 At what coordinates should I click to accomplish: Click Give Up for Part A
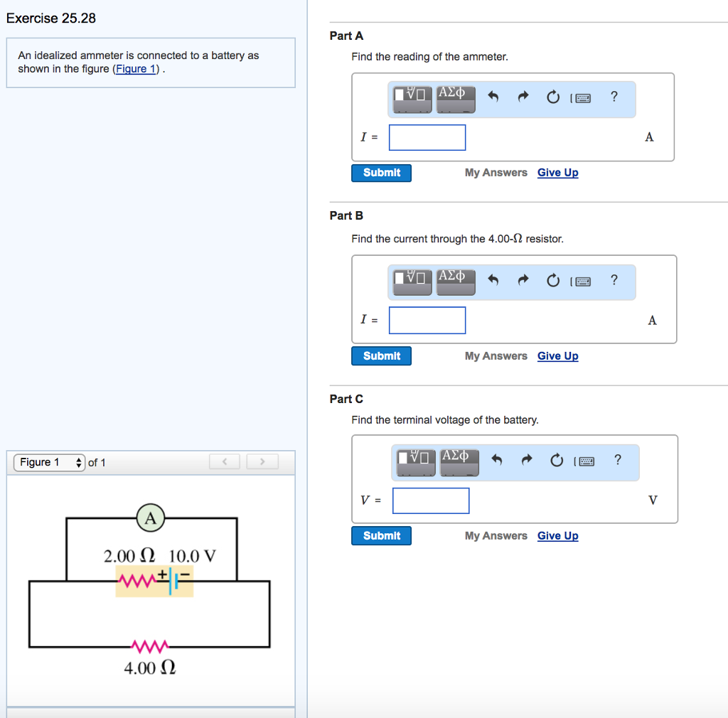(557, 173)
